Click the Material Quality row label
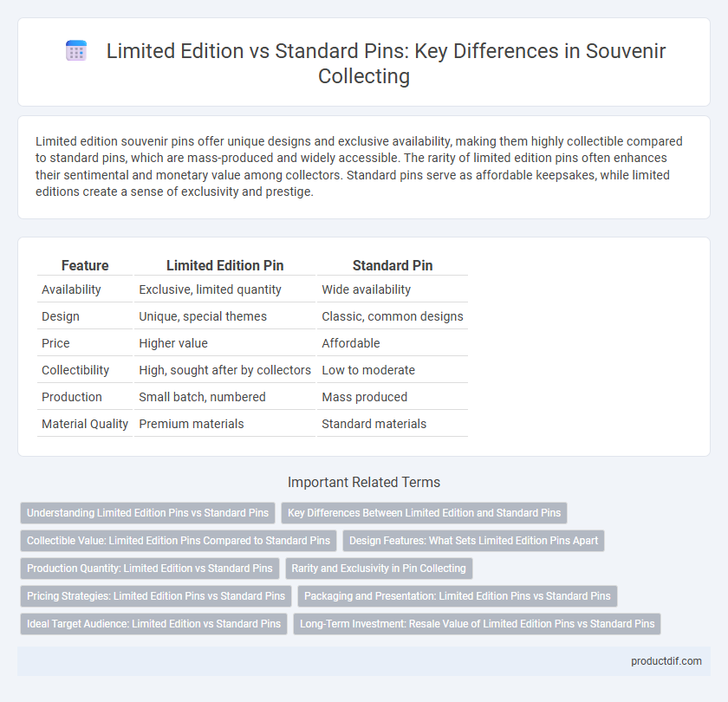728x702 pixels. click(x=85, y=424)
